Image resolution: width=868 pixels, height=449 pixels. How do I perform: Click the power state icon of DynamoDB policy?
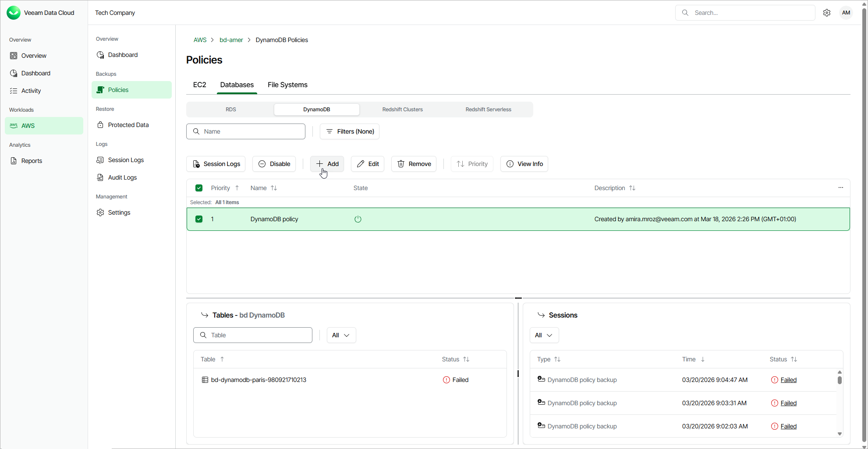(x=358, y=219)
